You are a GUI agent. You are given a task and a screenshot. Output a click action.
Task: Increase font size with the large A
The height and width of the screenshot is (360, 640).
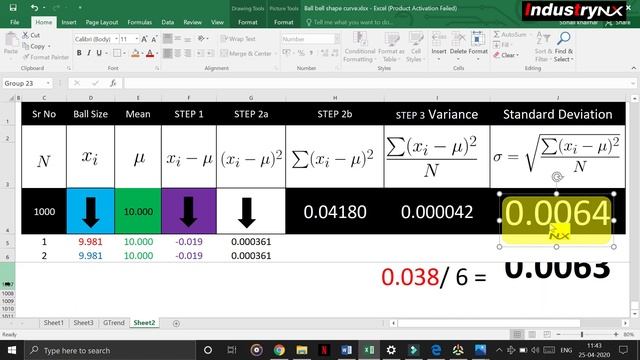144,39
